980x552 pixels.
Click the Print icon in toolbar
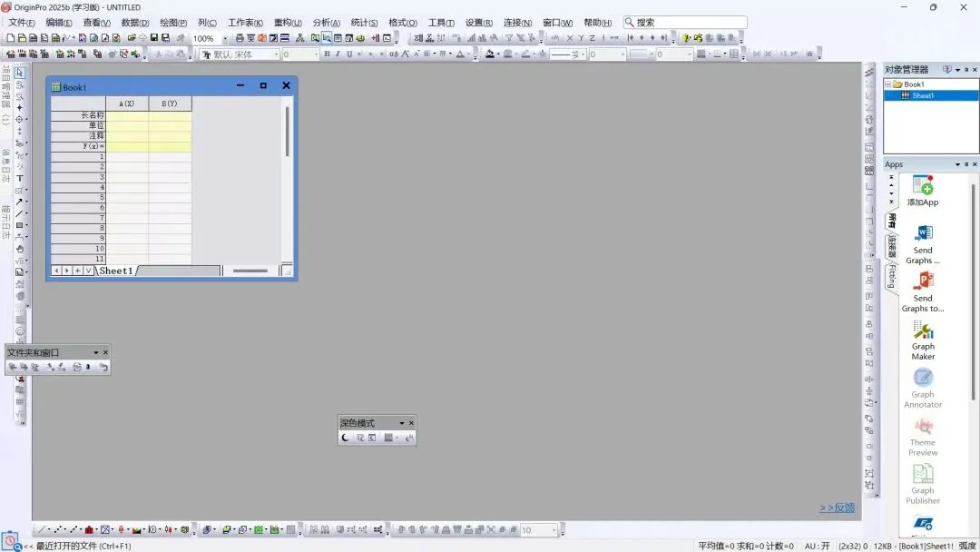(x=240, y=38)
